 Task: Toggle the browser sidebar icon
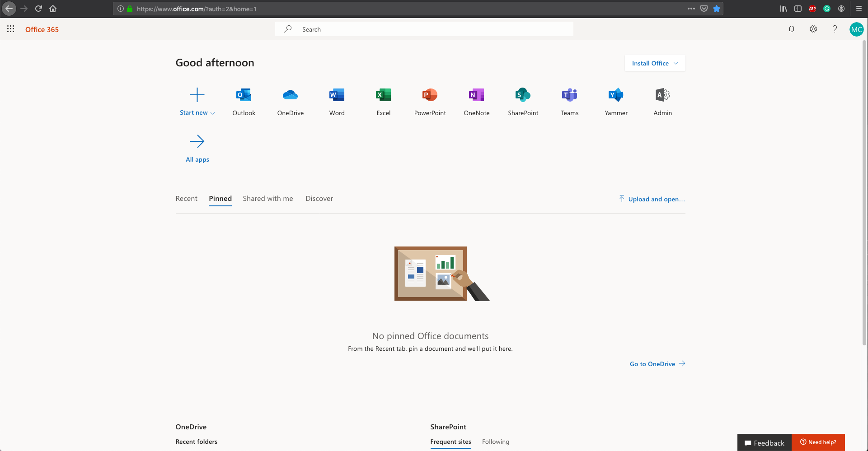(798, 9)
